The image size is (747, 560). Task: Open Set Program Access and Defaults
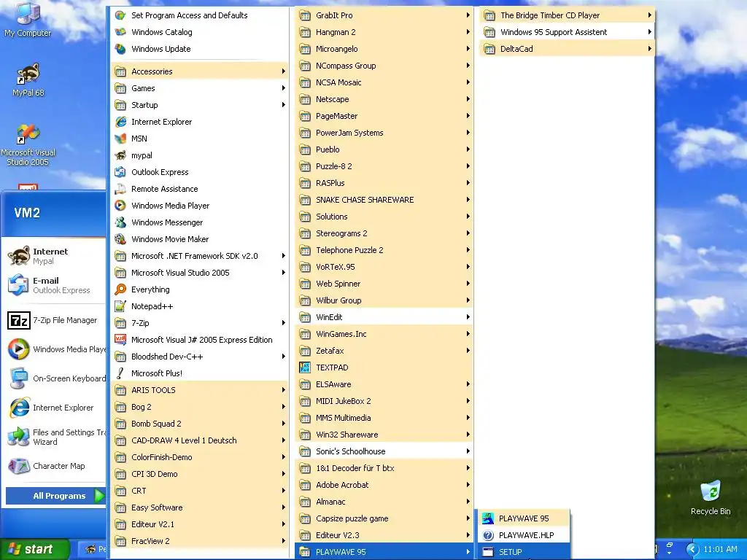(x=199, y=15)
